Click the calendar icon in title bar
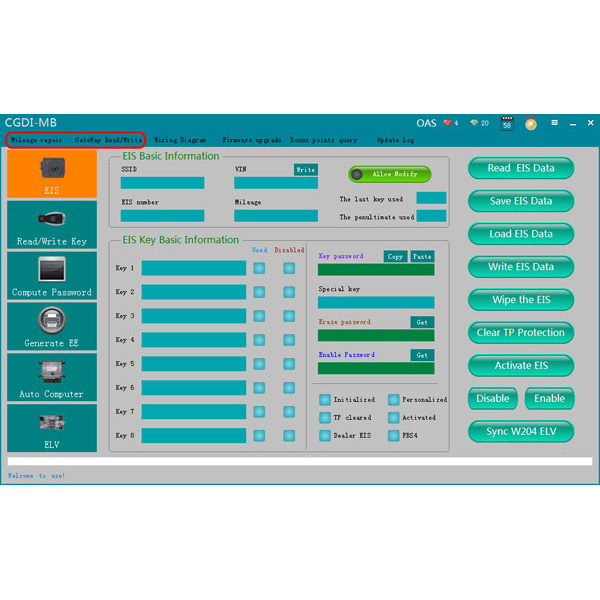Viewport: 600px width, 600px height. click(x=507, y=124)
